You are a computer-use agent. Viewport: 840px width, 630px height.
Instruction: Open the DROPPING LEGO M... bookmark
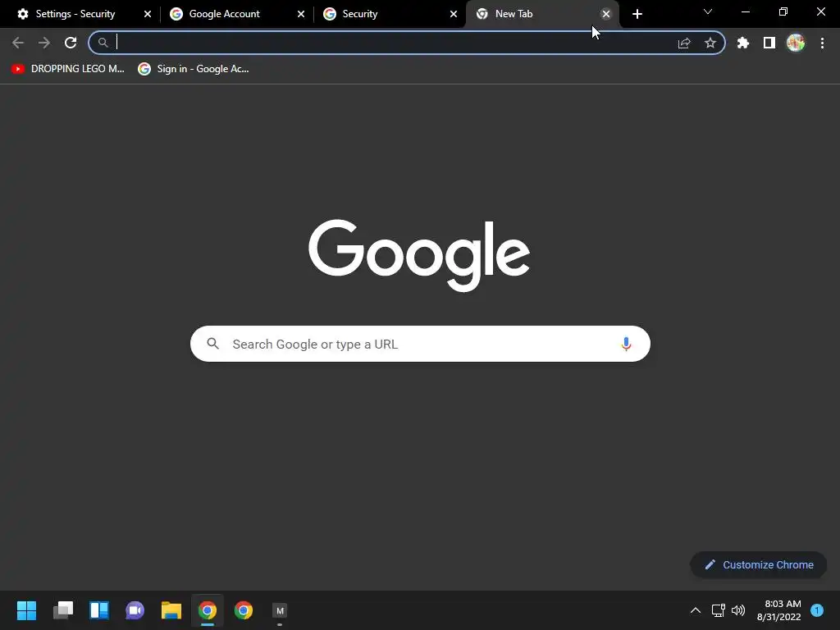pyautogui.click(x=68, y=69)
